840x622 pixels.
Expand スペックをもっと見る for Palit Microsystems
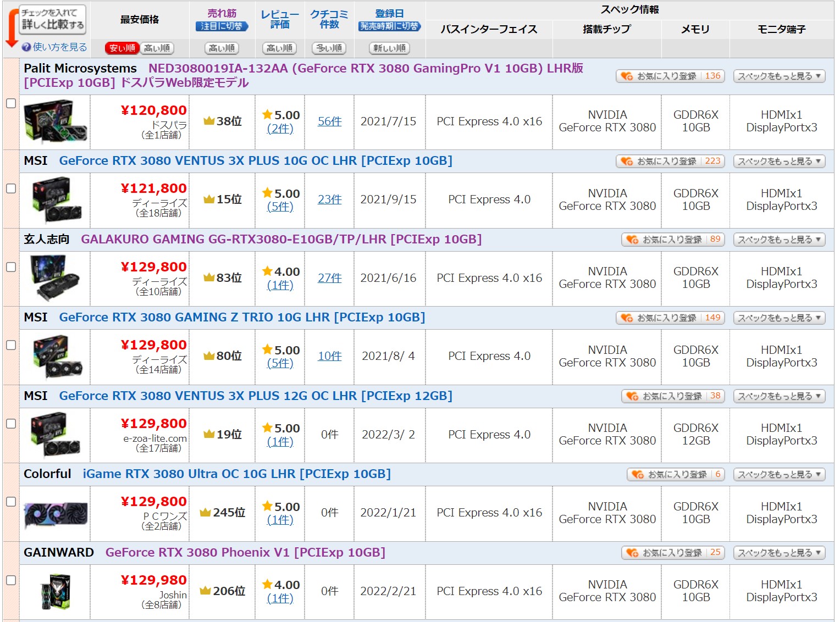780,76
